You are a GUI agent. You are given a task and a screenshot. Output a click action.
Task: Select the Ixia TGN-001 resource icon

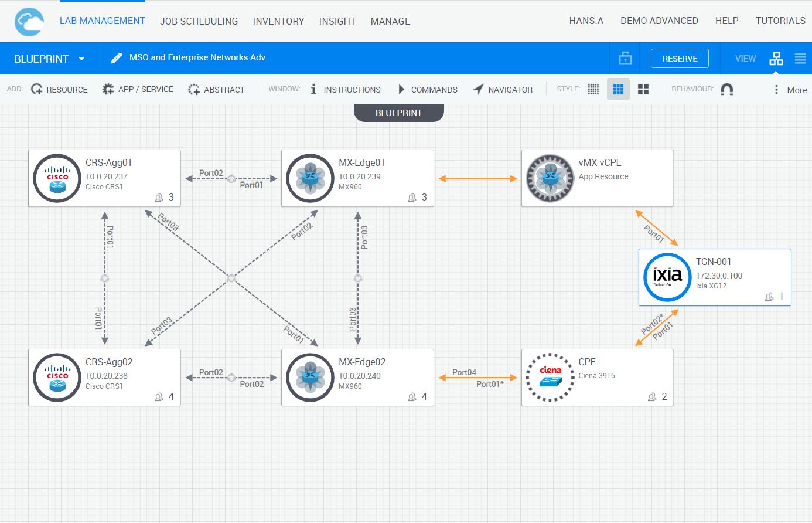tap(667, 277)
